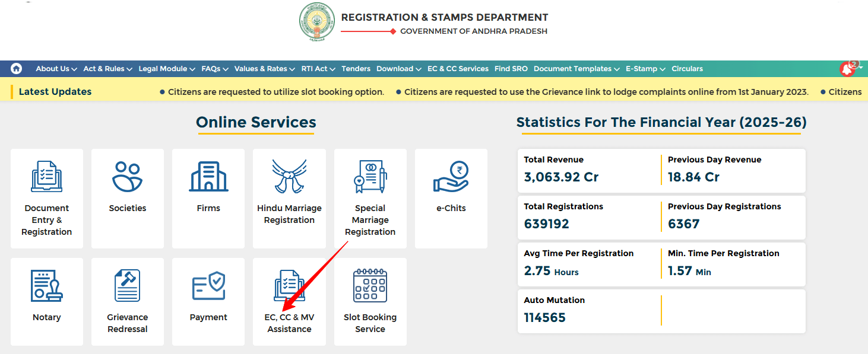868x354 pixels.
Task: Select the Tenders menu item
Action: 356,68
